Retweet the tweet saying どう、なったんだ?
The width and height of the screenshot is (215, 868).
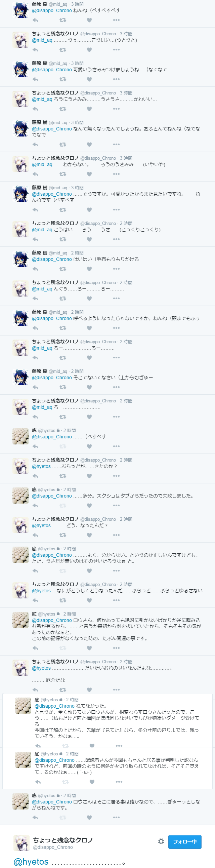(62, 535)
